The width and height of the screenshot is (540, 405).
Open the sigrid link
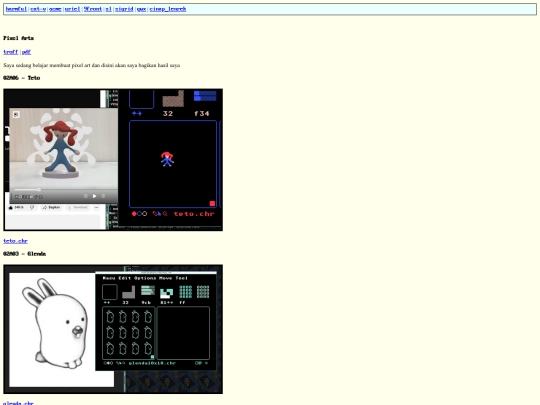point(124,9)
